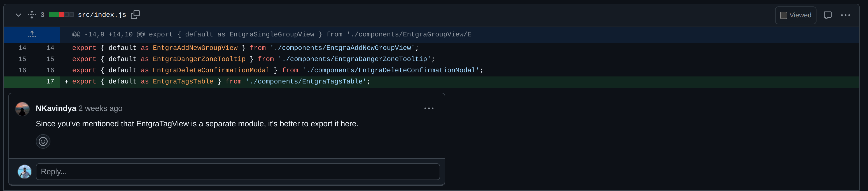Viewport: 868px width, 191px height.
Task: Select added line number 17
Action: point(50,81)
